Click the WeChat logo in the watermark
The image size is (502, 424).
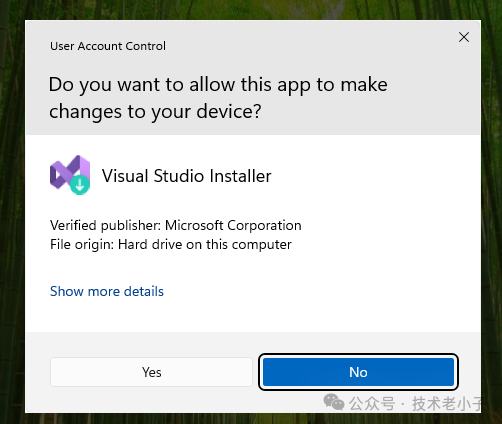coord(334,402)
